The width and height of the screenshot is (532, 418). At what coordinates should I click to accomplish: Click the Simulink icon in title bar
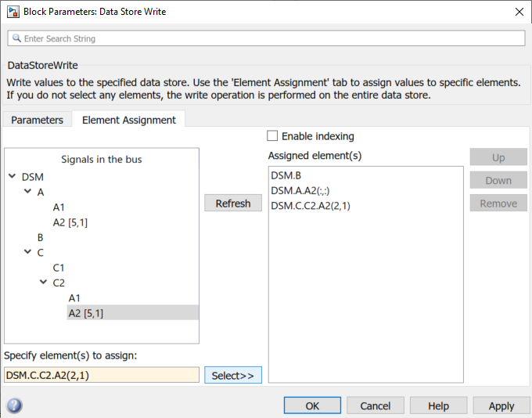[x=12, y=12]
